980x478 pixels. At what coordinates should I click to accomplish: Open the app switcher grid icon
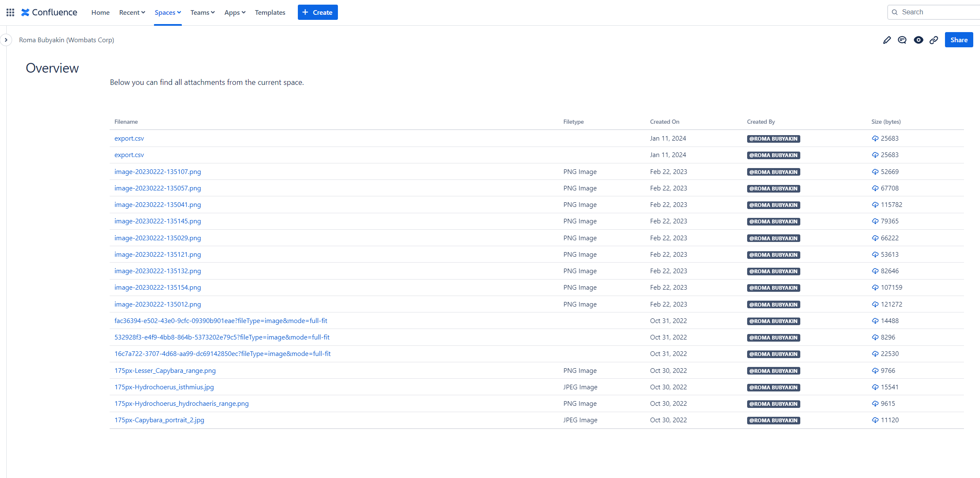click(x=10, y=12)
